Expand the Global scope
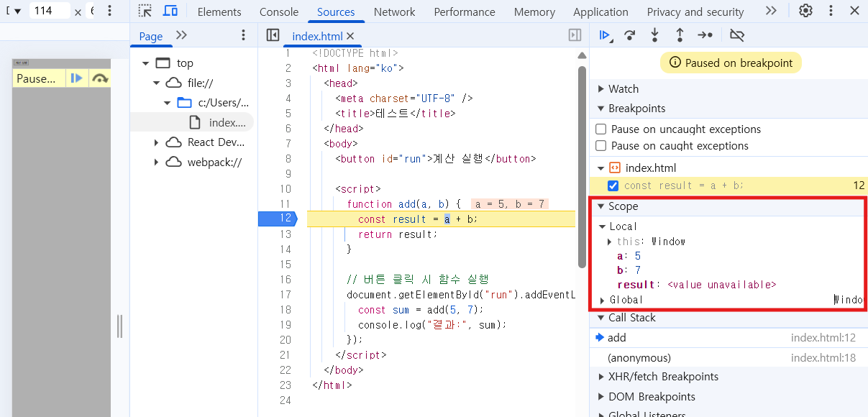 (x=603, y=300)
